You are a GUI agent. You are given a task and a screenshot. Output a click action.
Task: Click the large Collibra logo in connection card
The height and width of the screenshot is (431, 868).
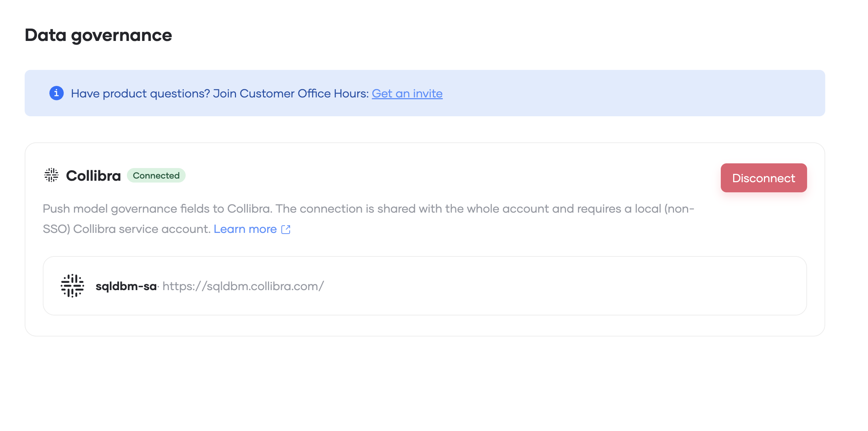[x=73, y=286]
